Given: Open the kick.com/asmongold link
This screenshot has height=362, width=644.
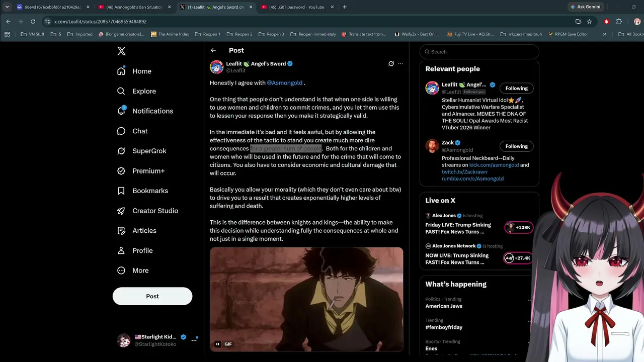Looking at the screenshot, I should (x=494, y=165).
